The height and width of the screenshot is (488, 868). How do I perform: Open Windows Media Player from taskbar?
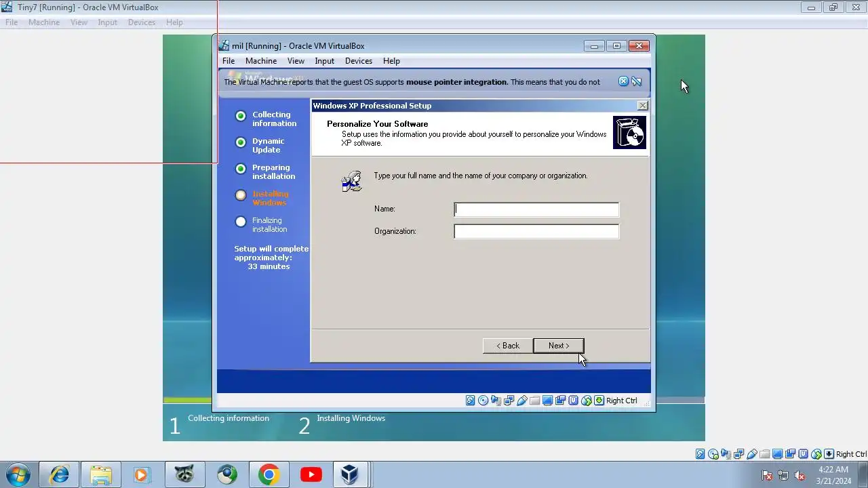(x=142, y=474)
